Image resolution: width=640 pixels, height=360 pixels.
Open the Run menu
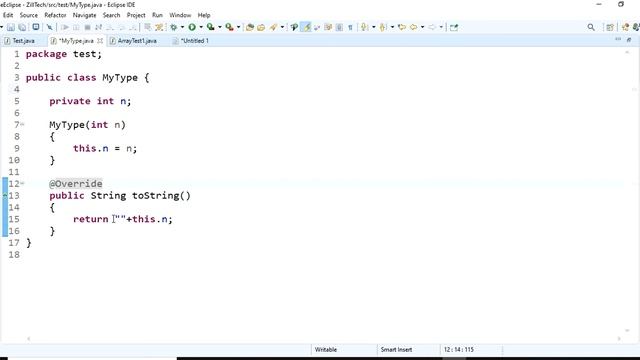(x=157, y=15)
